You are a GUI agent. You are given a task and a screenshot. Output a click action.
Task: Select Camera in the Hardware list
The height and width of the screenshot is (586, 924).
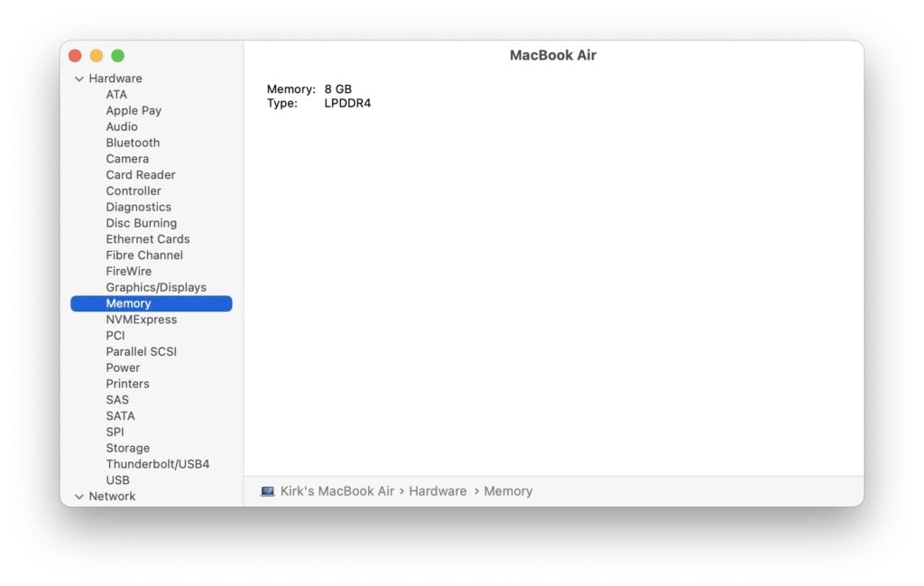[127, 159]
